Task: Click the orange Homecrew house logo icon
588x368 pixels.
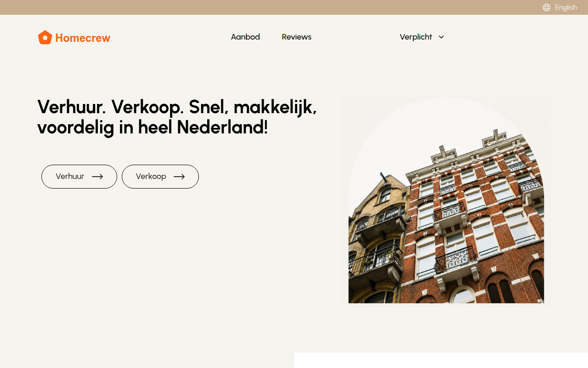Action: tap(45, 37)
